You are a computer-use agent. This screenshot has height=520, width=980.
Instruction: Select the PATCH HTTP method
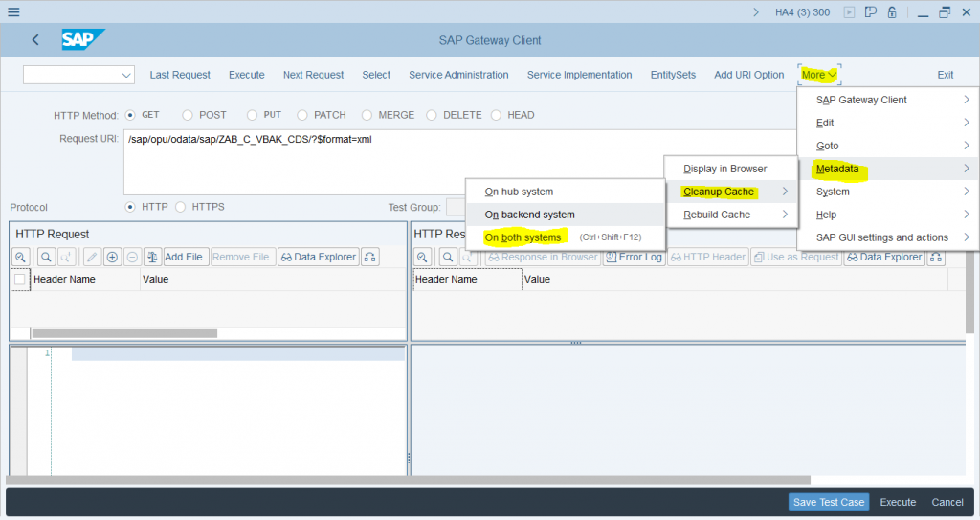tap(302, 115)
